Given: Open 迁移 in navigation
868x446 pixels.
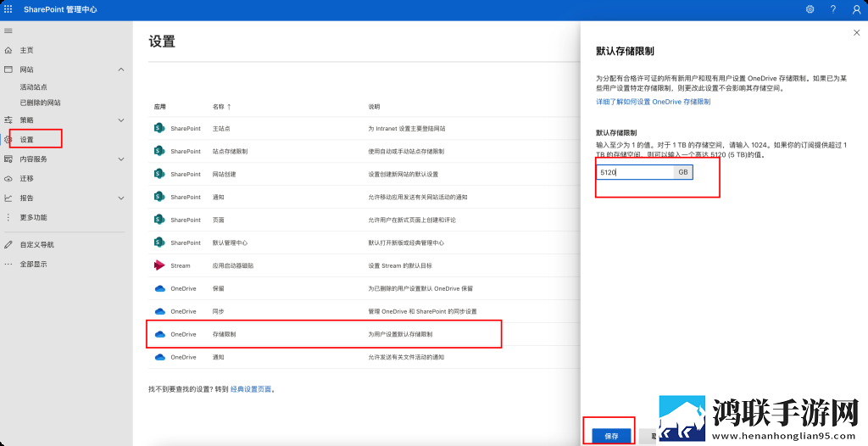Looking at the screenshot, I should (x=26, y=179).
